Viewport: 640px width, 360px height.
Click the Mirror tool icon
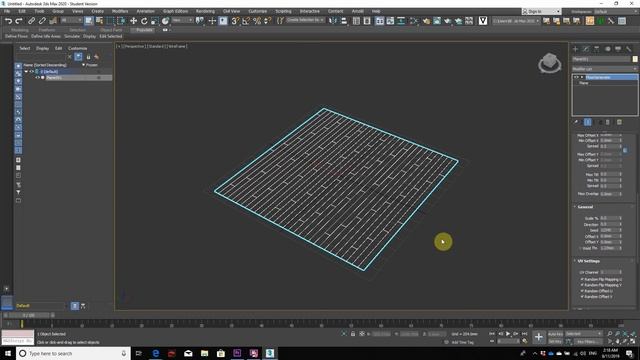pyautogui.click(x=333, y=21)
